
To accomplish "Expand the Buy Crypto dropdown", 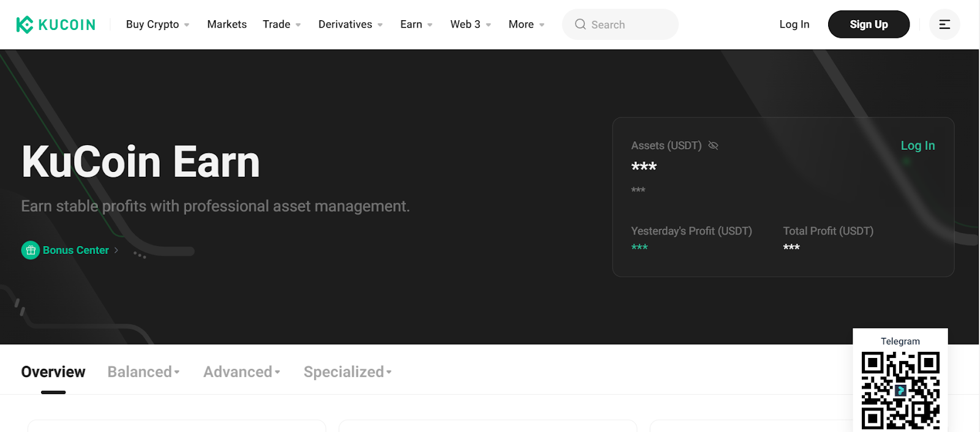I will pos(158,24).
